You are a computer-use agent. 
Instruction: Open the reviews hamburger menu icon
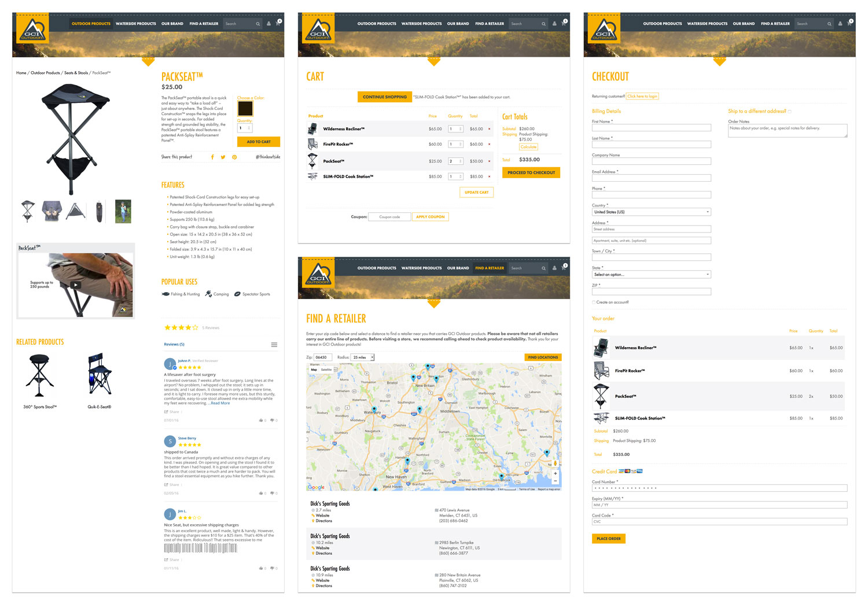pyautogui.click(x=274, y=345)
